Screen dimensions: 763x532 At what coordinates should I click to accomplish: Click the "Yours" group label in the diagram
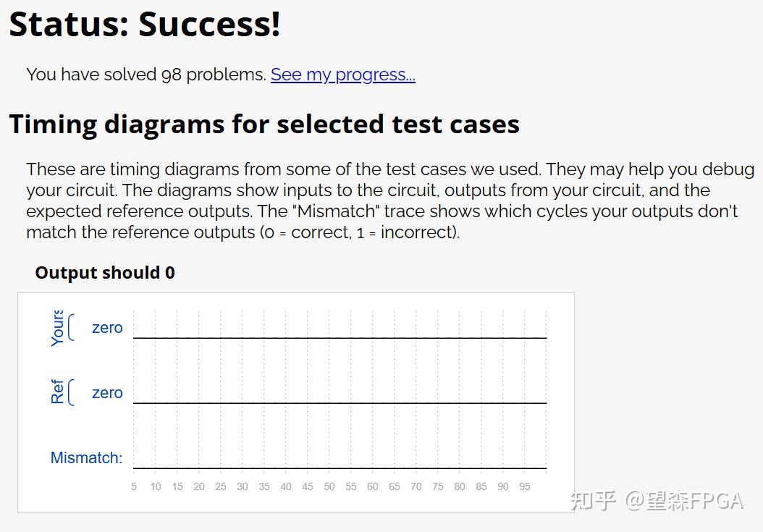point(58,328)
